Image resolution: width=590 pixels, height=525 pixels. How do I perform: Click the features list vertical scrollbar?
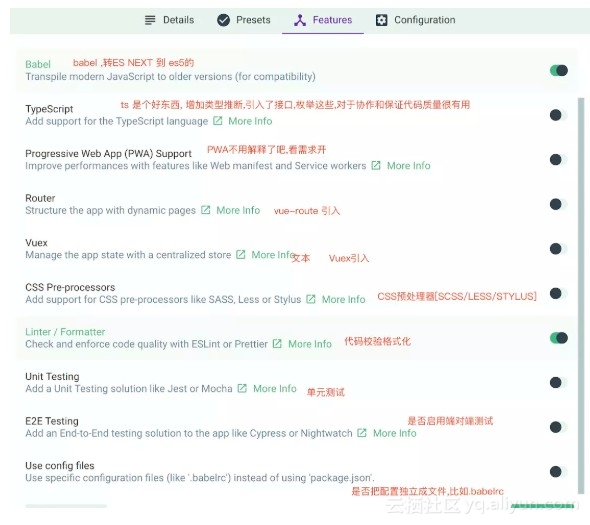(581, 295)
